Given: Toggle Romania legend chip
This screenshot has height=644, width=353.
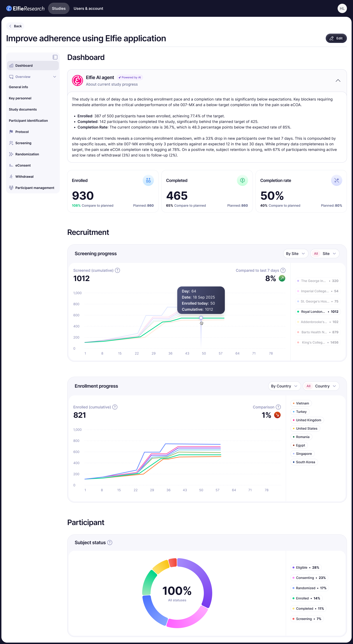Looking at the screenshot, I should [301, 437].
